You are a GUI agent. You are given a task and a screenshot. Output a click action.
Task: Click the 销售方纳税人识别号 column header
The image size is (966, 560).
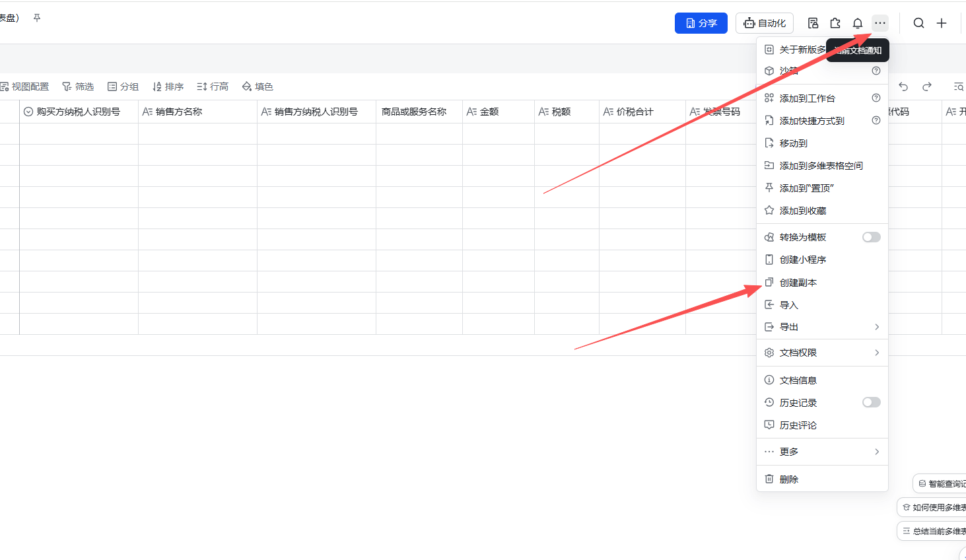coord(316,112)
